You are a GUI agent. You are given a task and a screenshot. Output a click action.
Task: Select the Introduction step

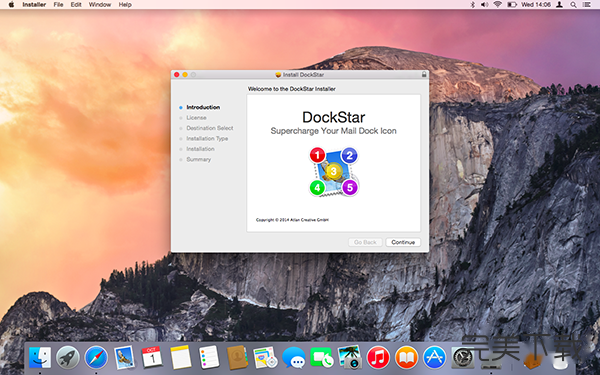click(x=203, y=107)
